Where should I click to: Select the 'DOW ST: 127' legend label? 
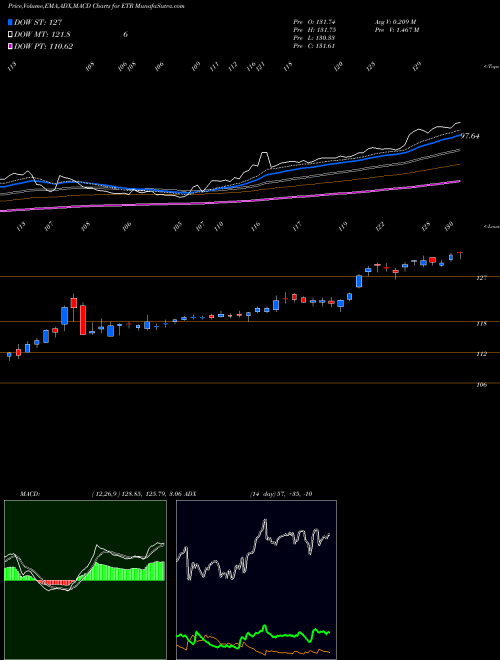(x=38, y=22)
